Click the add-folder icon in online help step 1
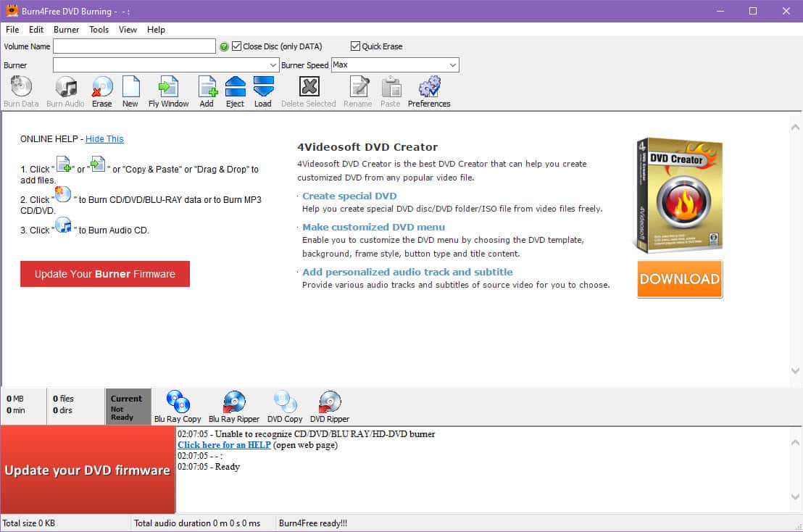 [98, 164]
